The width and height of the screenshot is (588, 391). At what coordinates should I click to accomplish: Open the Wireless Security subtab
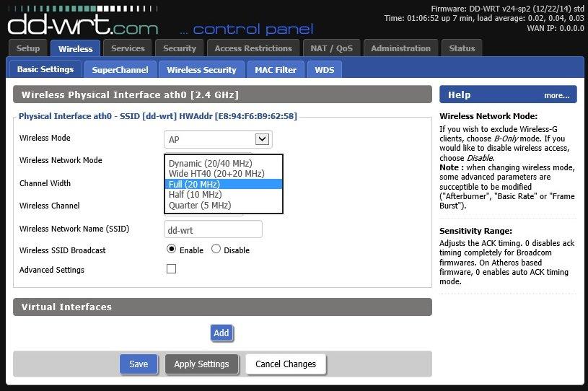click(x=201, y=70)
